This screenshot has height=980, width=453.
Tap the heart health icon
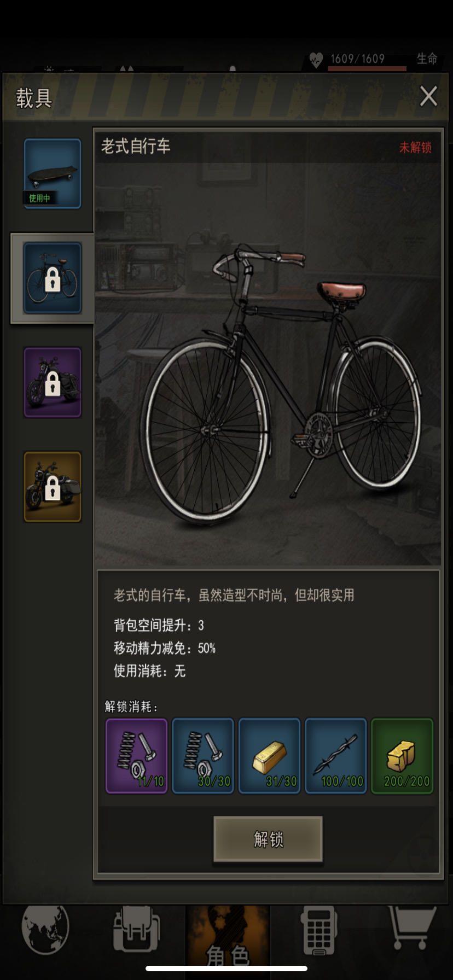(x=316, y=59)
